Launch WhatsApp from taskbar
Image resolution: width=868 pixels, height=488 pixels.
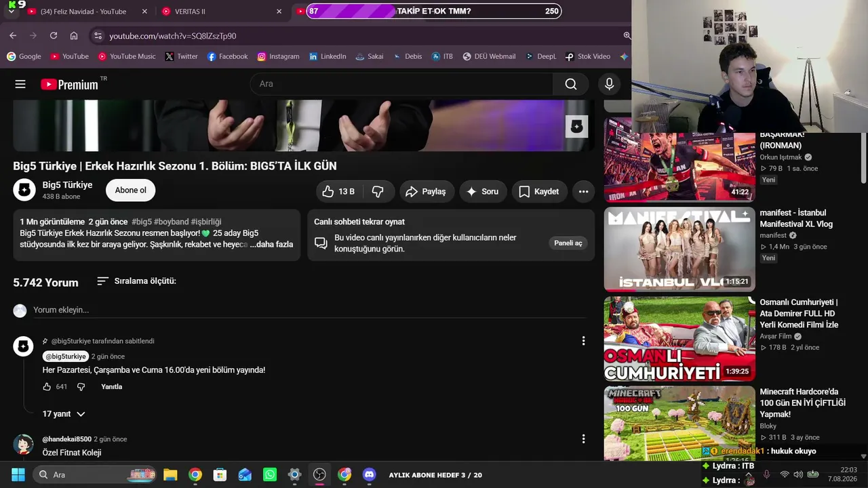click(270, 474)
